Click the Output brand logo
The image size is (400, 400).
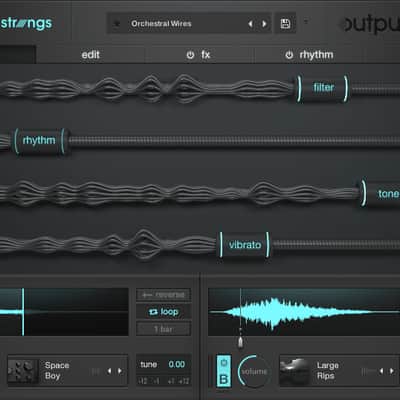[371, 24]
